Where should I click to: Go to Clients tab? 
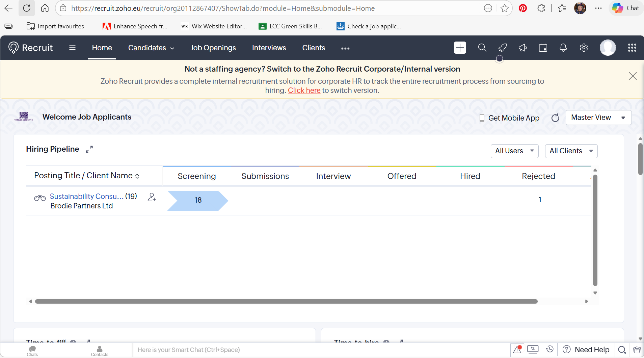(314, 48)
